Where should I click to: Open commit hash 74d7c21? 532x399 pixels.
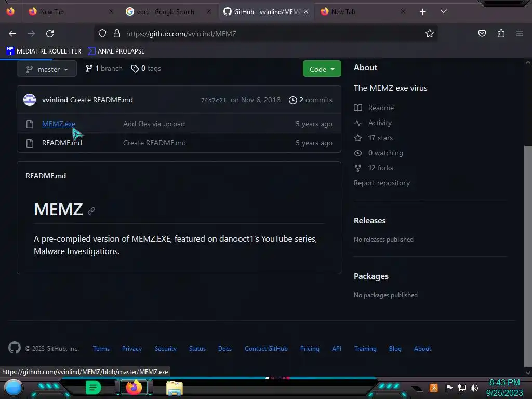pos(214,100)
